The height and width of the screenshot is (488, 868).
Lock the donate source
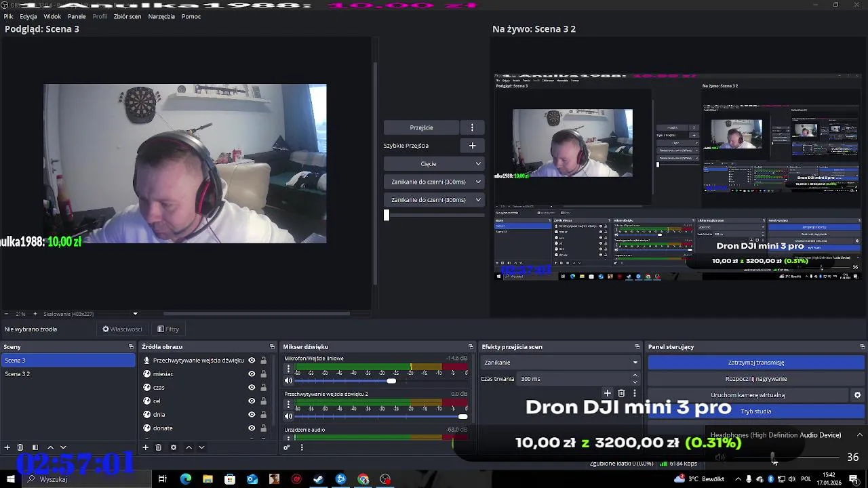tap(264, 428)
